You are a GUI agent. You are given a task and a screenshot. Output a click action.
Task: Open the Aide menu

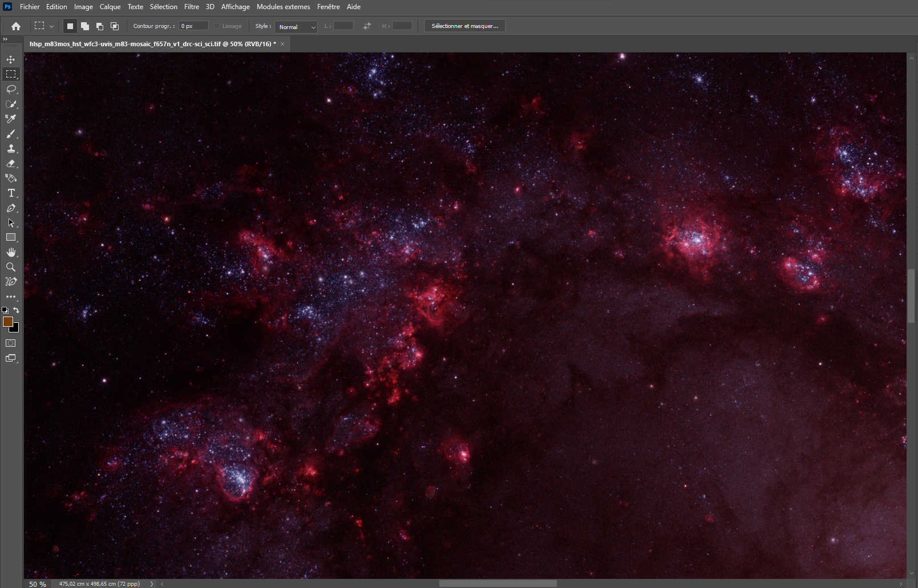354,7
